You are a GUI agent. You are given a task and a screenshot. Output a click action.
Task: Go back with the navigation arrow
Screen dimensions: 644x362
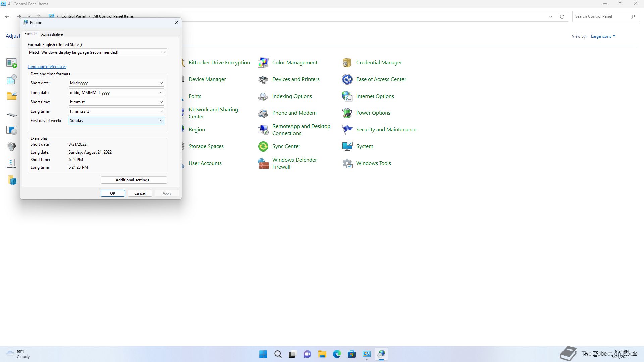(x=7, y=16)
